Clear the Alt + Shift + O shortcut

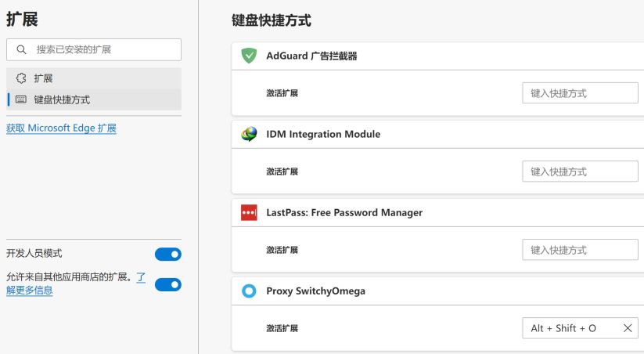[x=627, y=328]
